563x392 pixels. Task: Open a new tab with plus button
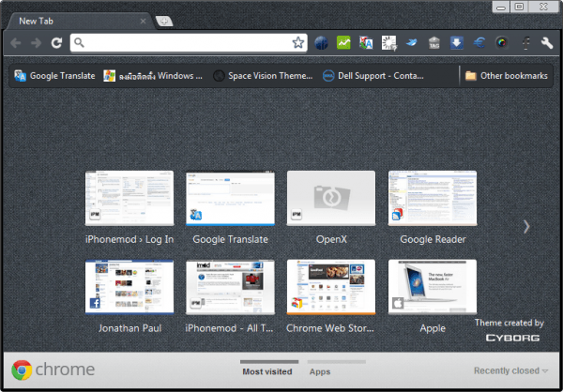(164, 21)
